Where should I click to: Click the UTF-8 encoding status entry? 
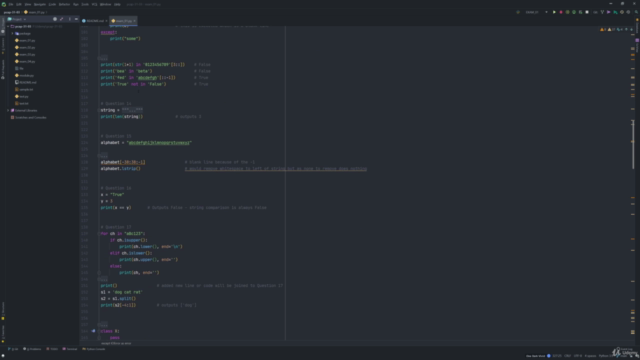pos(578,356)
